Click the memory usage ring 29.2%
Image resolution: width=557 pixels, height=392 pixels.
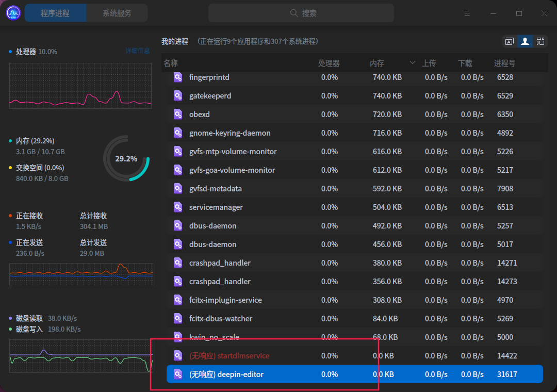coord(126,159)
